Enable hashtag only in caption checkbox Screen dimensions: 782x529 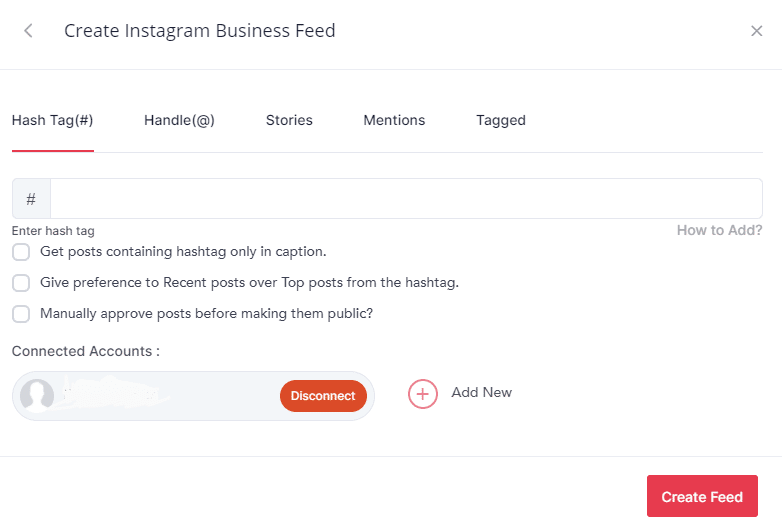click(21, 252)
